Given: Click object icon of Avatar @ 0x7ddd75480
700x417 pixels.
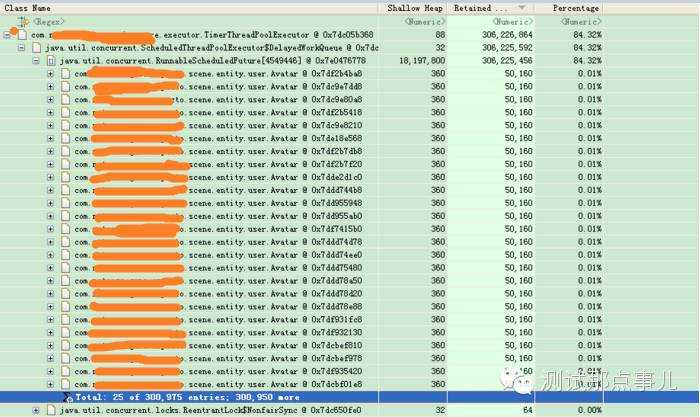Looking at the screenshot, I should (66, 267).
